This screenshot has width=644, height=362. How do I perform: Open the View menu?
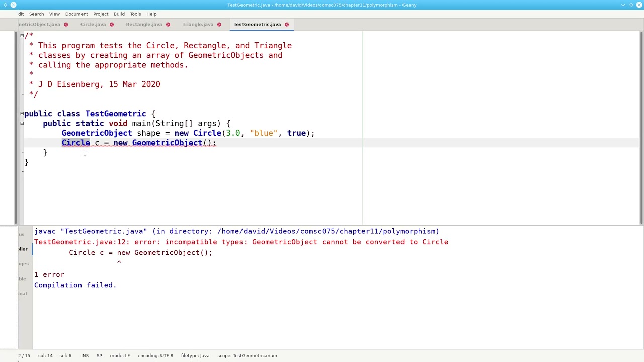tap(54, 14)
